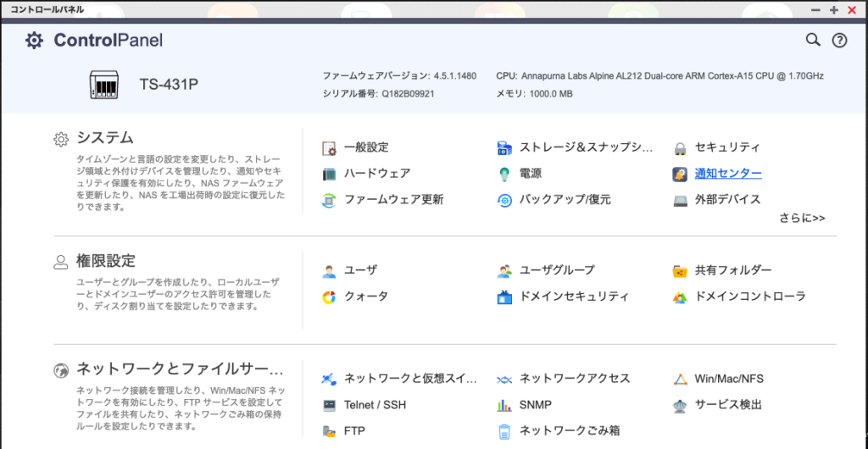Open the ユーザグループ icon
Image resolution: width=868 pixels, height=449 pixels.
click(x=504, y=271)
